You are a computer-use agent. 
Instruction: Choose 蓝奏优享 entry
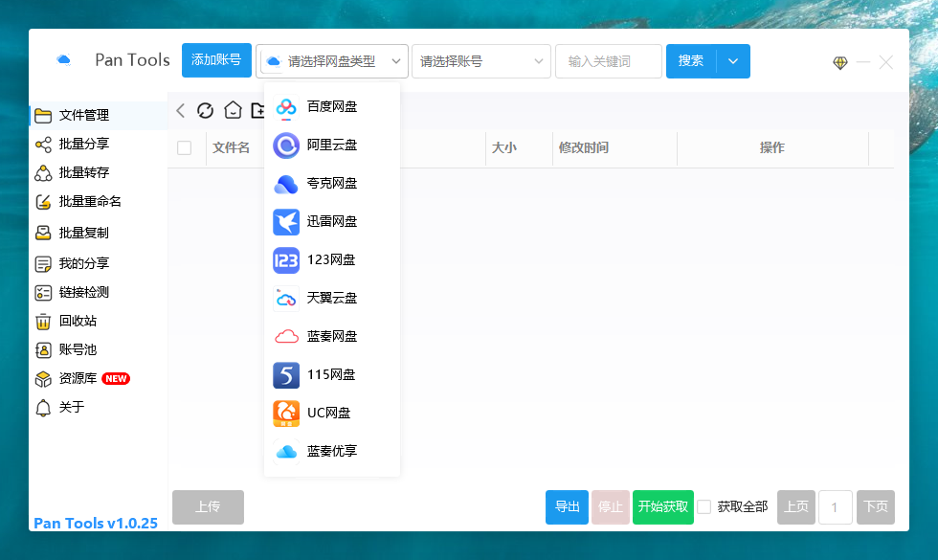(x=332, y=452)
